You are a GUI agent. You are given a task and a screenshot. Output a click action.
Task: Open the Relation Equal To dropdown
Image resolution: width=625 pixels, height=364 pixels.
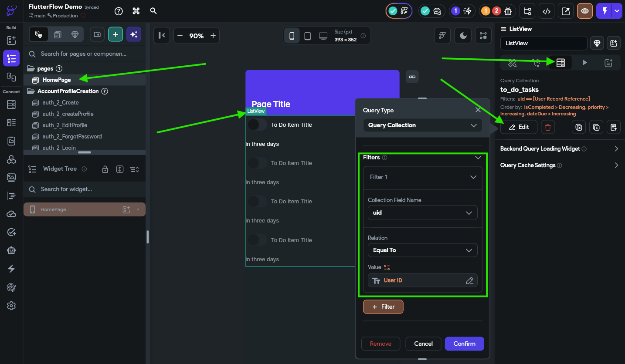[422, 250]
